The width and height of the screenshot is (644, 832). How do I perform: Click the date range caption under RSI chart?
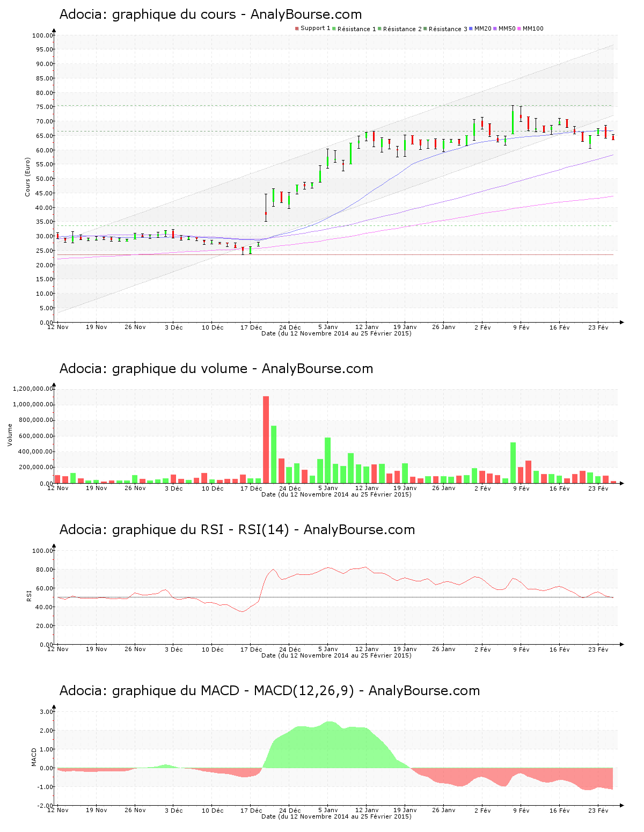(x=336, y=655)
